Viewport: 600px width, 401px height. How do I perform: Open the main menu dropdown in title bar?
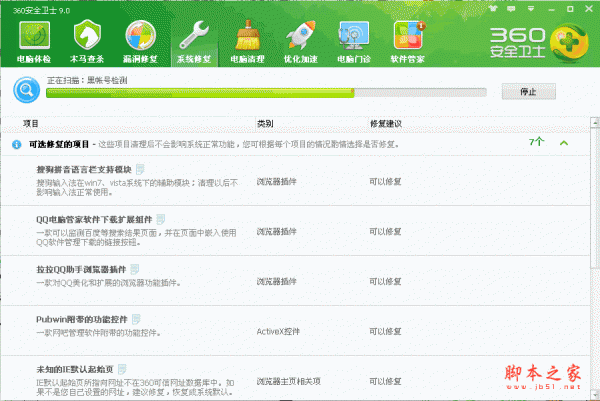pyautogui.click(x=531, y=8)
